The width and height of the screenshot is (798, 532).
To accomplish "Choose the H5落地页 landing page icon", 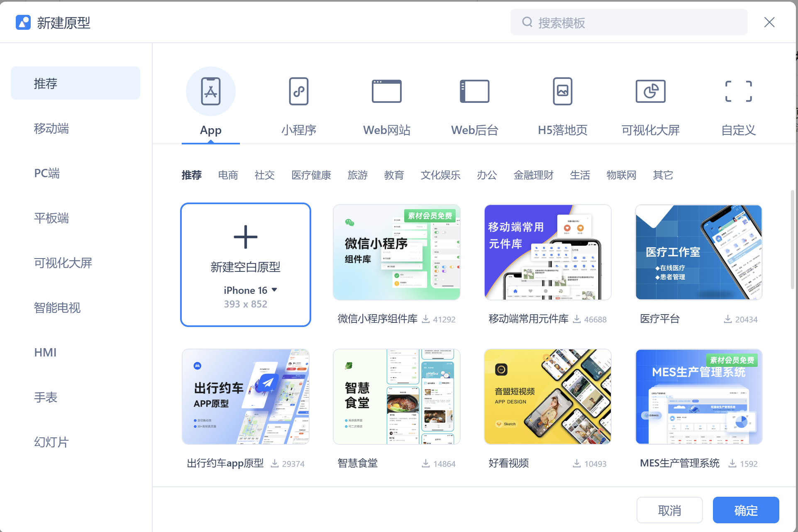I will pyautogui.click(x=562, y=91).
